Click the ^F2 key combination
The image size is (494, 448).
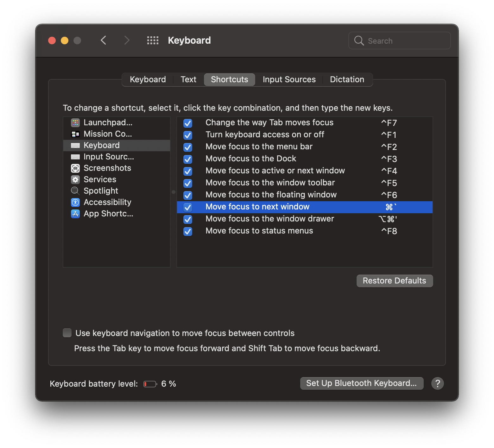(389, 147)
